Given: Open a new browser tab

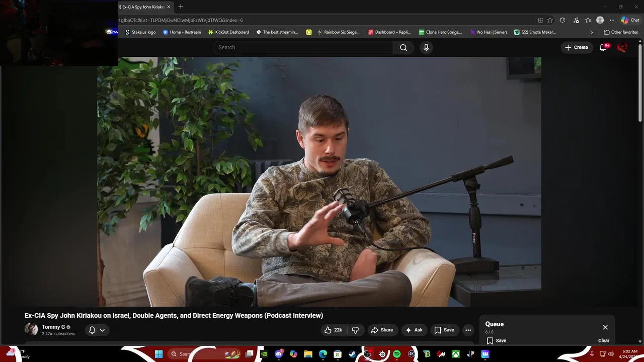Looking at the screenshot, I should [181, 7].
